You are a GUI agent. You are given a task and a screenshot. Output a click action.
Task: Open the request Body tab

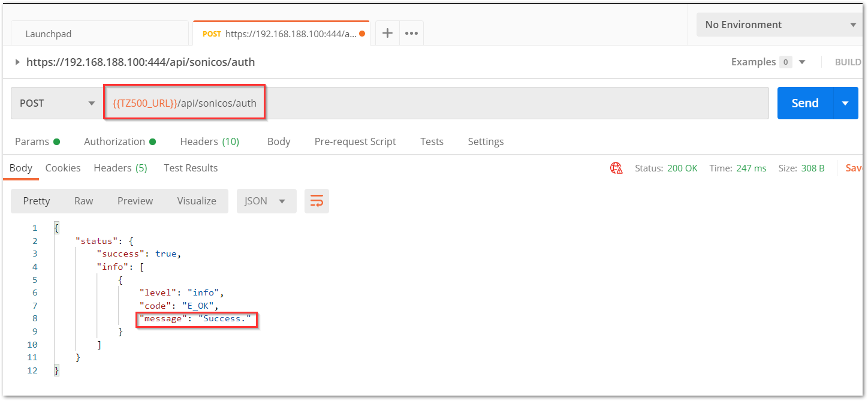279,141
